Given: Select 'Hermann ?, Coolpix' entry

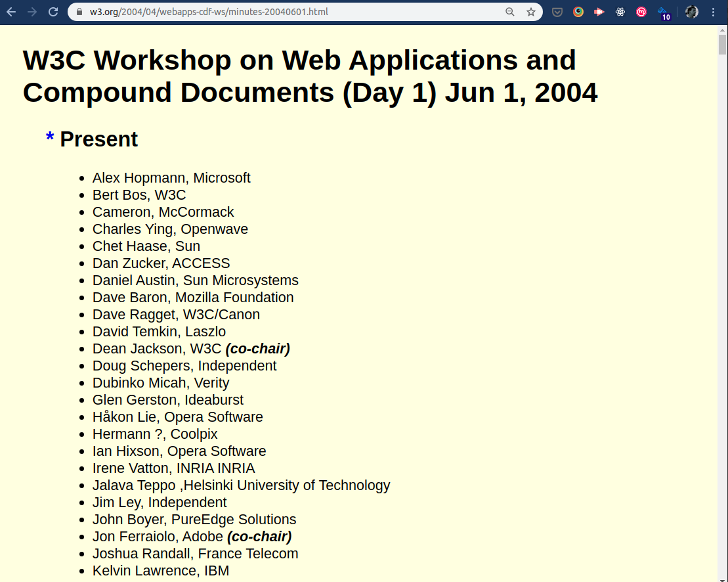Looking at the screenshot, I should click(155, 434).
